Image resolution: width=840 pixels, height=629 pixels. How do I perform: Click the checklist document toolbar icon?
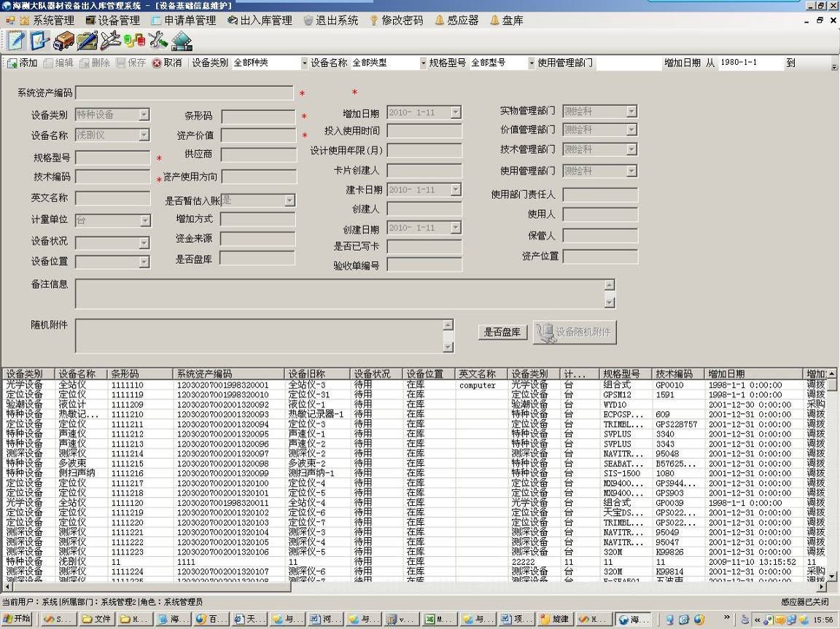39,40
